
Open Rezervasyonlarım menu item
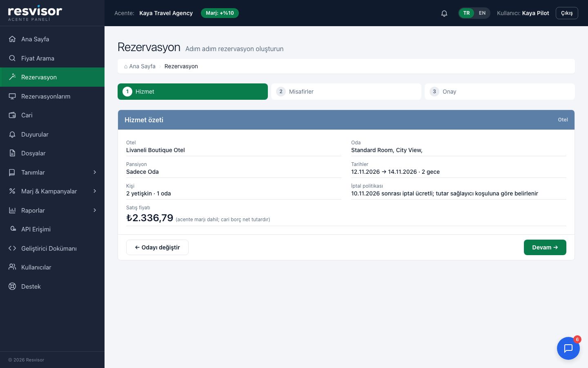tap(52, 96)
